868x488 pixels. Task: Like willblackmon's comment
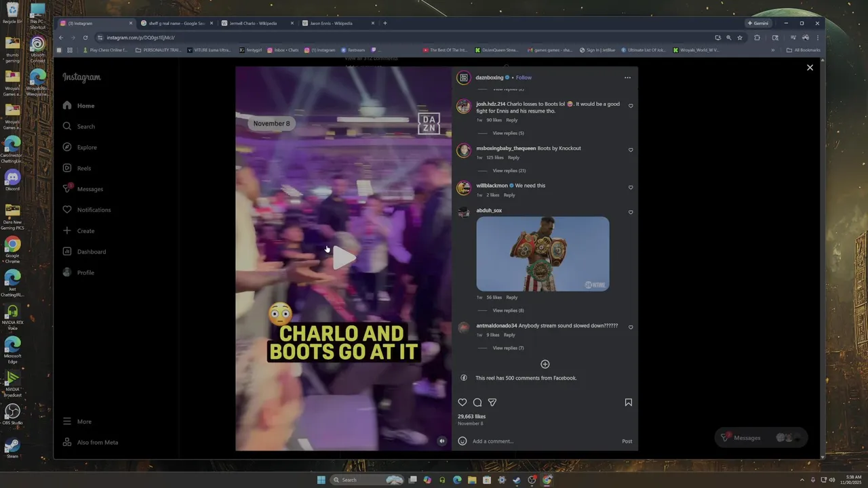tap(631, 188)
